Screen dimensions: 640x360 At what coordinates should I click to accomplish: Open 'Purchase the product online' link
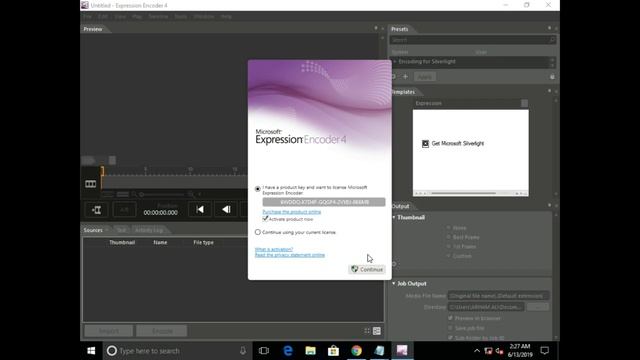291,212
